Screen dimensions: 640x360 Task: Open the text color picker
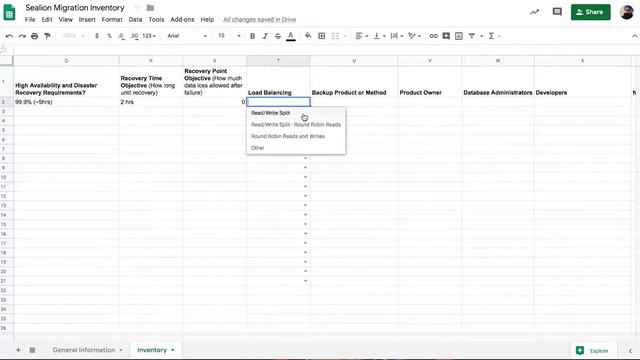[291, 36]
